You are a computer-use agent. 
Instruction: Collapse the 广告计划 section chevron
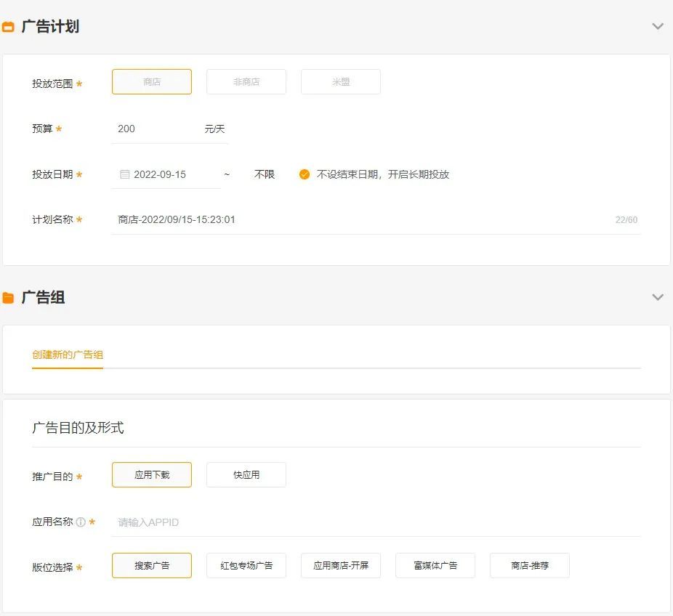click(x=658, y=25)
